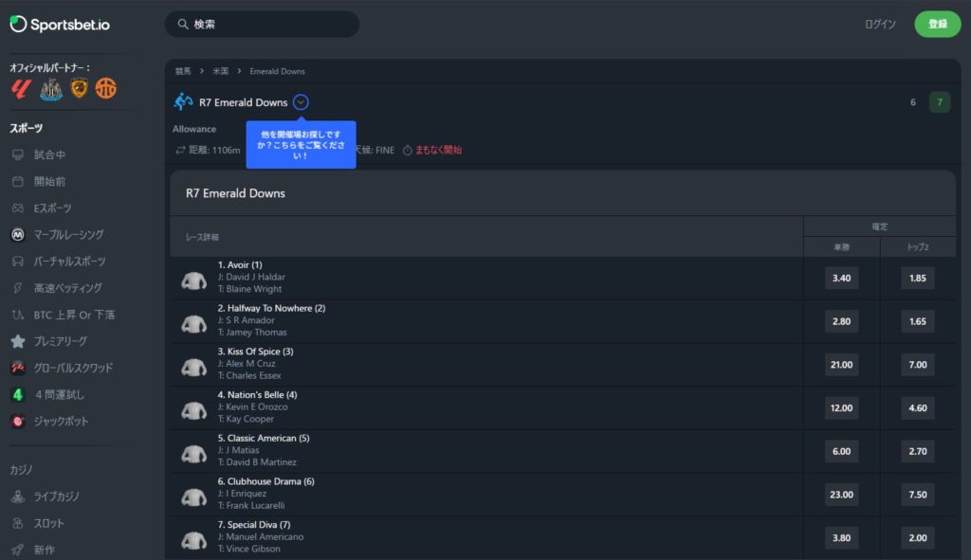Click the jockey silk icon for Avoir

click(193, 280)
